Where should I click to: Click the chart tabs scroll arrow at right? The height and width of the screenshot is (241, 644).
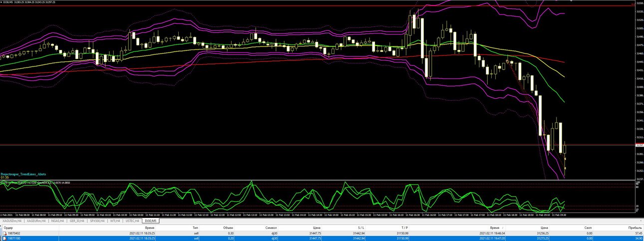[641, 220]
